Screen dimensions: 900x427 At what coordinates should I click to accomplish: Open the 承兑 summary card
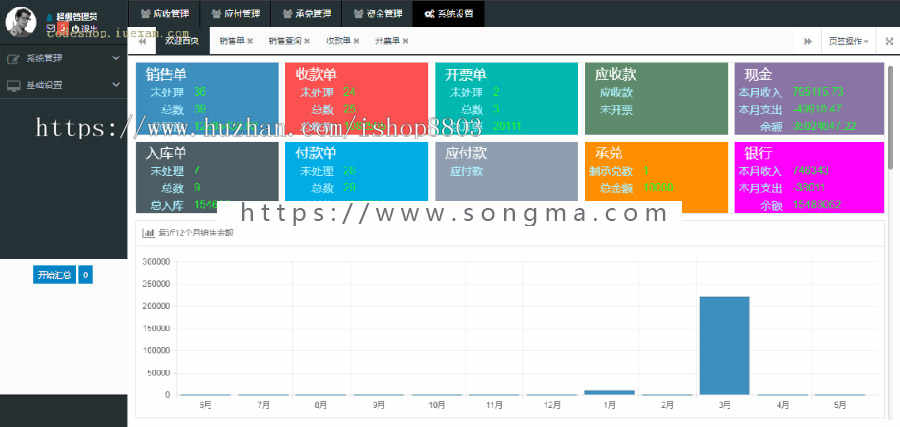coord(656,177)
